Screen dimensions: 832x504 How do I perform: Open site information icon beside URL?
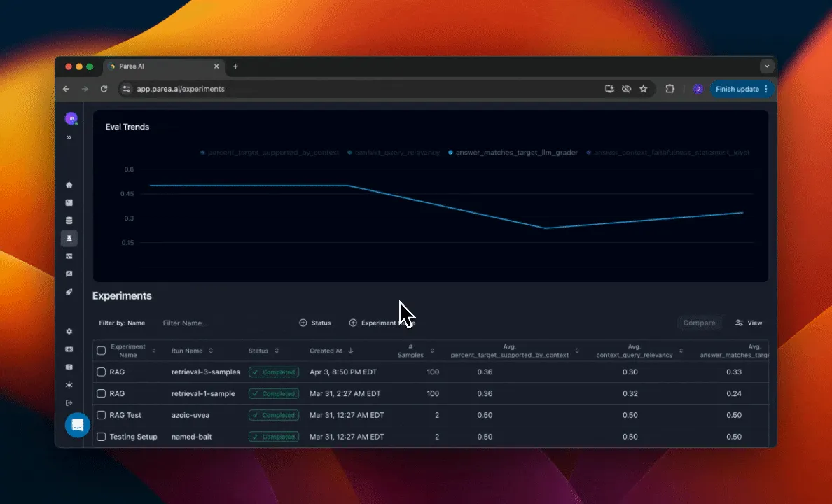click(126, 89)
